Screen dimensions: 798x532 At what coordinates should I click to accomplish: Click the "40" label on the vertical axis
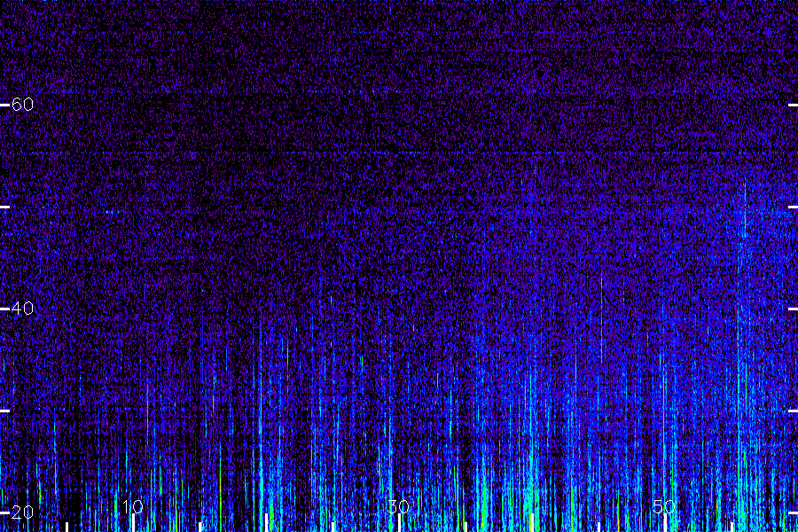tap(22, 309)
